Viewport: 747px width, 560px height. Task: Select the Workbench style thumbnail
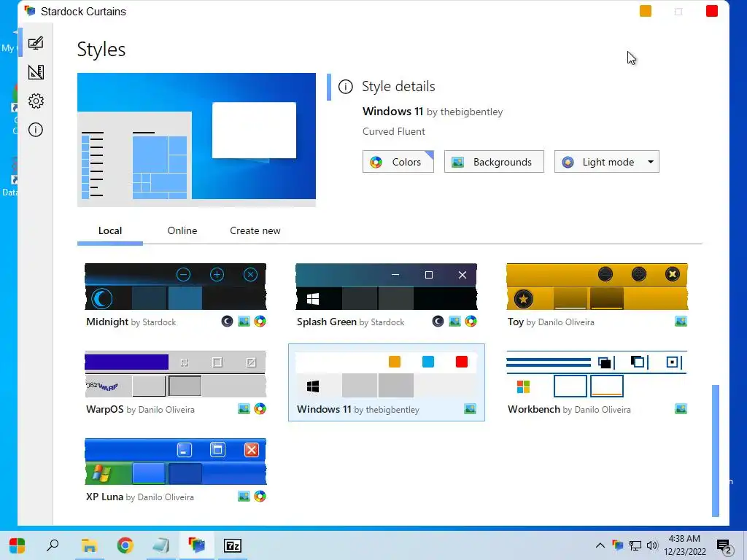(597, 374)
